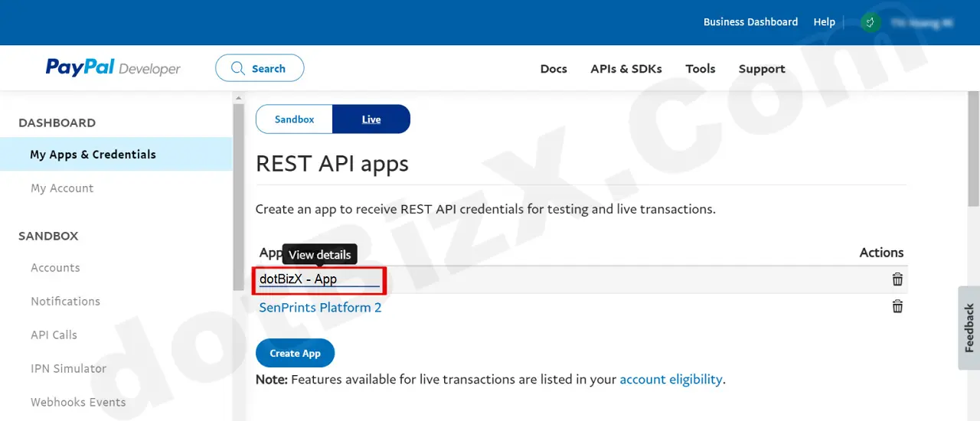The image size is (980, 421).
Task: Open API Calls in sidebar
Action: click(54, 335)
